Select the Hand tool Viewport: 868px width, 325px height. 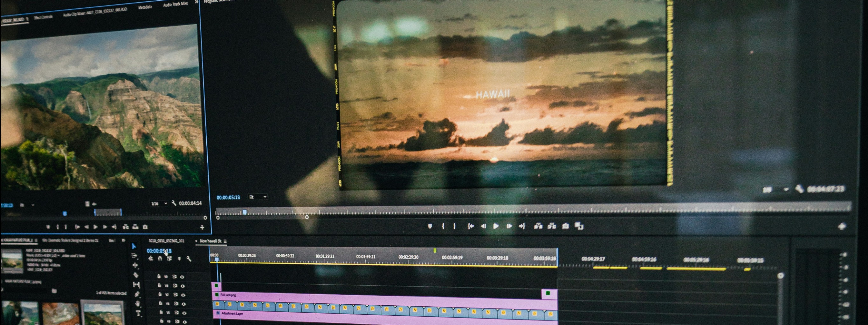pyautogui.click(x=137, y=303)
